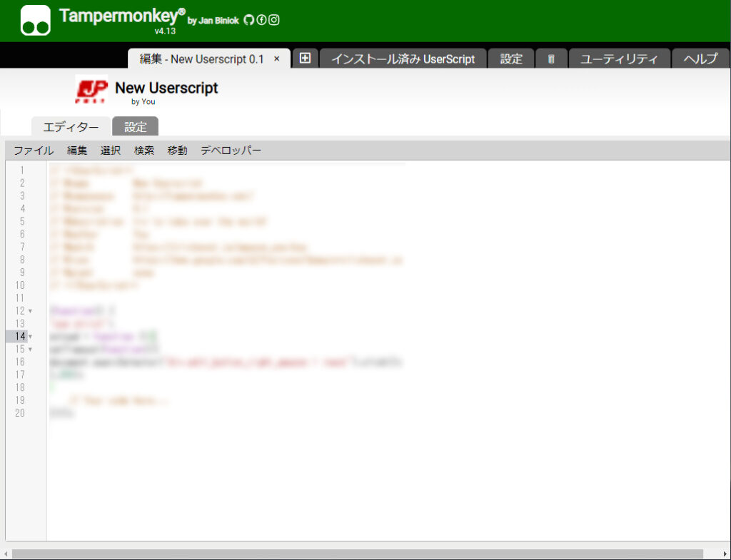731x560 pixels.
Task: Click the scrollbar right arrow
Action: [x=725, y=554]
